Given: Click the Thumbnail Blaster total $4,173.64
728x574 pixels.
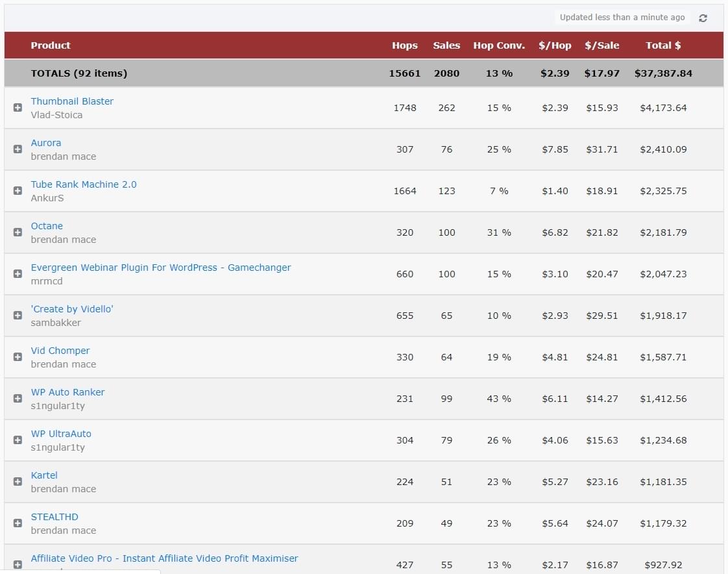Looking at the screenshot, I should [664, 108].
